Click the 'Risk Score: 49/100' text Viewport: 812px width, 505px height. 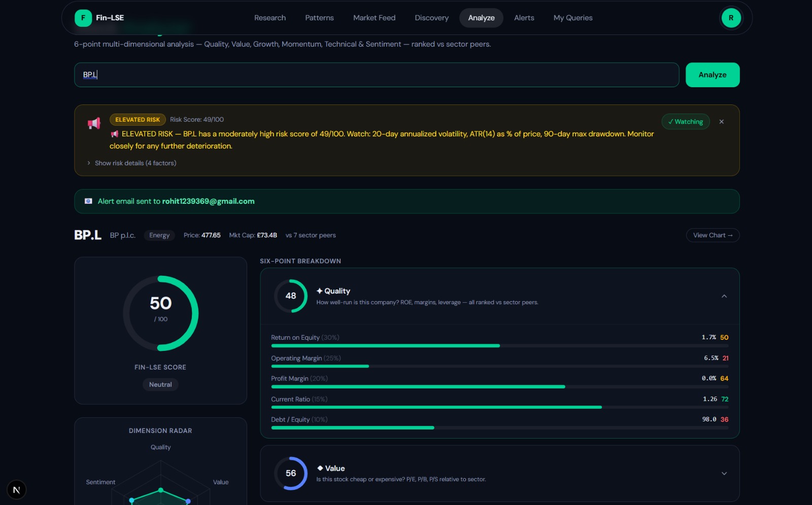pyautogui.click(x=197, y=120)
